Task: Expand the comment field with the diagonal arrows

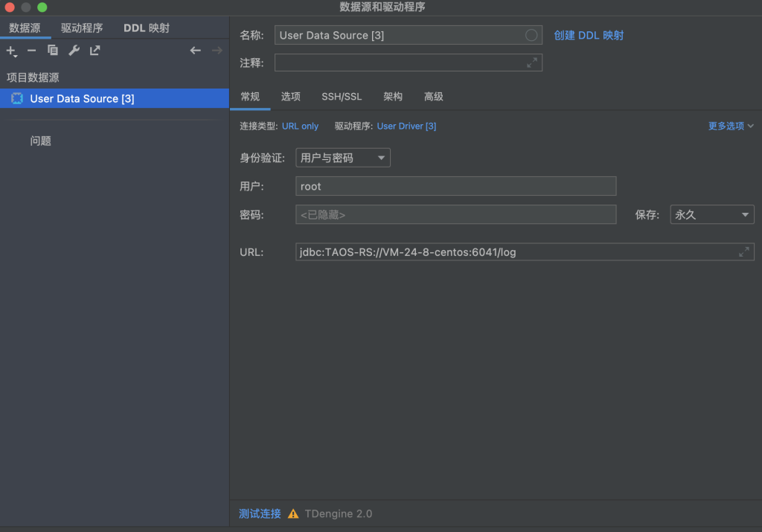Action: pyautogui.click(x=533, y=63)
